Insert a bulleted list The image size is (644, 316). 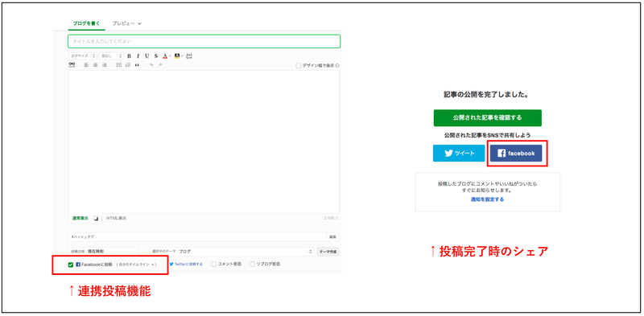[x=118, y=65]
